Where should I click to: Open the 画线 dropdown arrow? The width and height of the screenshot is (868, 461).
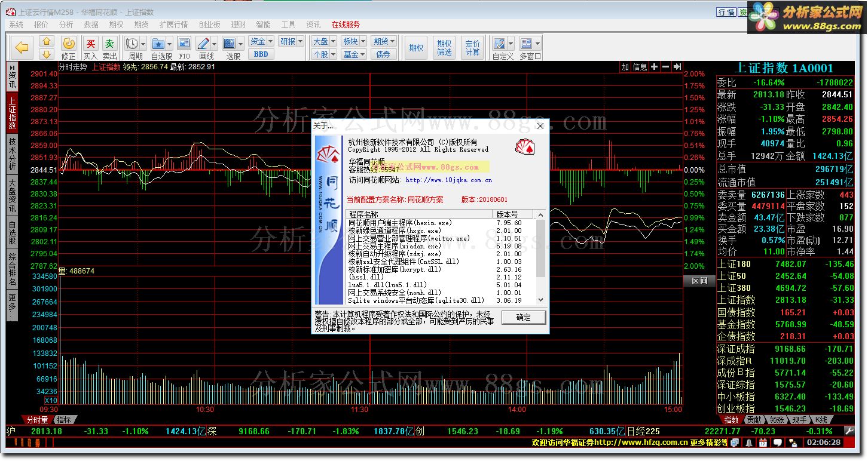click(214, 44)
